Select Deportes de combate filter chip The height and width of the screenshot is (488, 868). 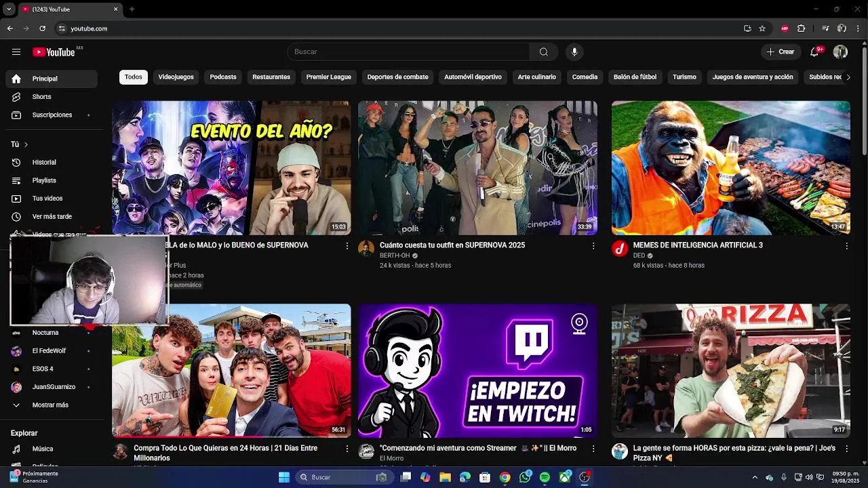click(x=398, y=77)
